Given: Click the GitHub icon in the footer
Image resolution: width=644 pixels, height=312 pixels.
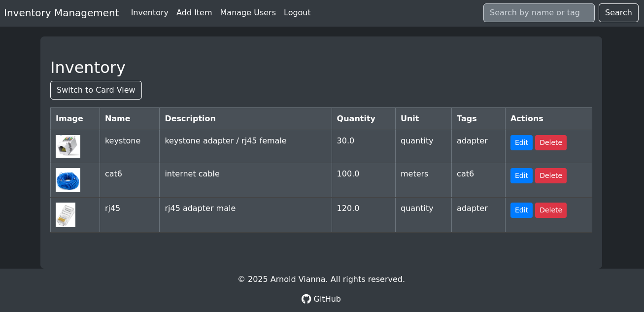Looking at the screenshot, I should point(306,299).
